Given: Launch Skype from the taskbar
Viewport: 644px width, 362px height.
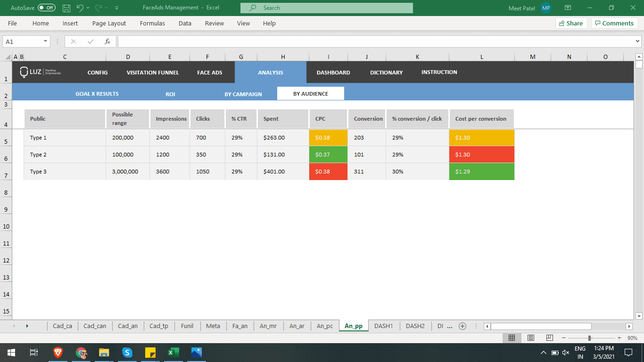Looking at the screenshot, I should 127,352.
